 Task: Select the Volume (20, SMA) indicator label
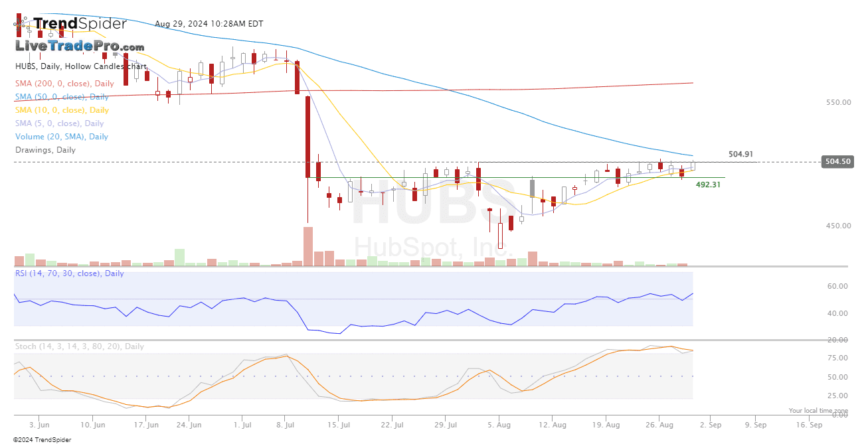click(x=61, y=137)
